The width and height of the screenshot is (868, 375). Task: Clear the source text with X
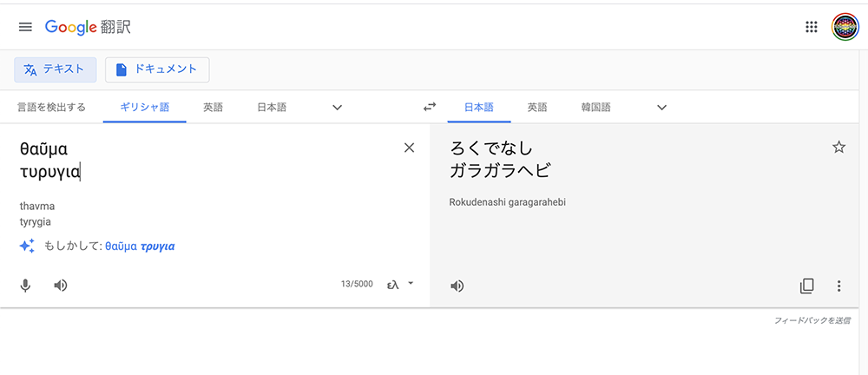410,148
